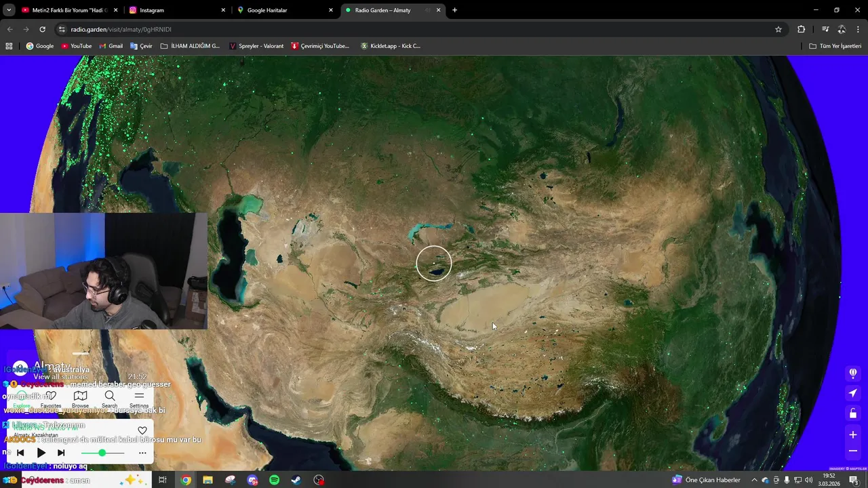
Task: Click the white circle station selector on the map
Action: pos(434,263)
